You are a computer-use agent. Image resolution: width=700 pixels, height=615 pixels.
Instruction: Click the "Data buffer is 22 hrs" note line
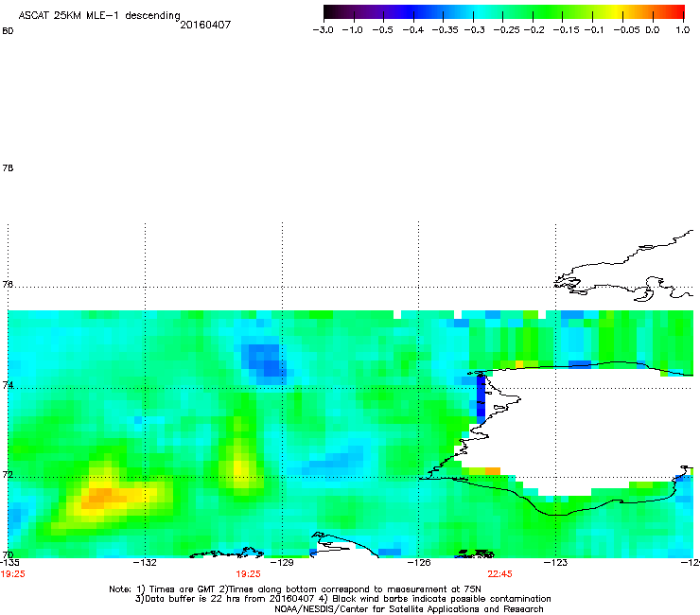pos(342,599)
